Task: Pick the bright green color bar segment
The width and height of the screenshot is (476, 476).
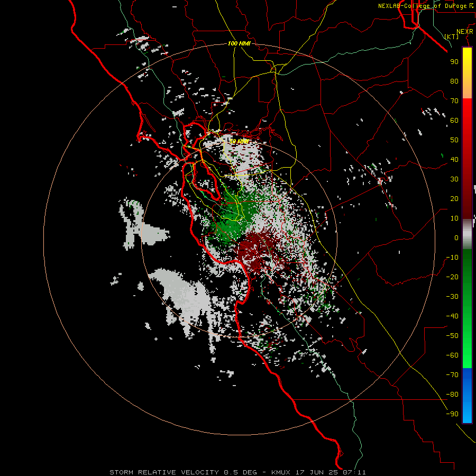Action: (467, 349)
